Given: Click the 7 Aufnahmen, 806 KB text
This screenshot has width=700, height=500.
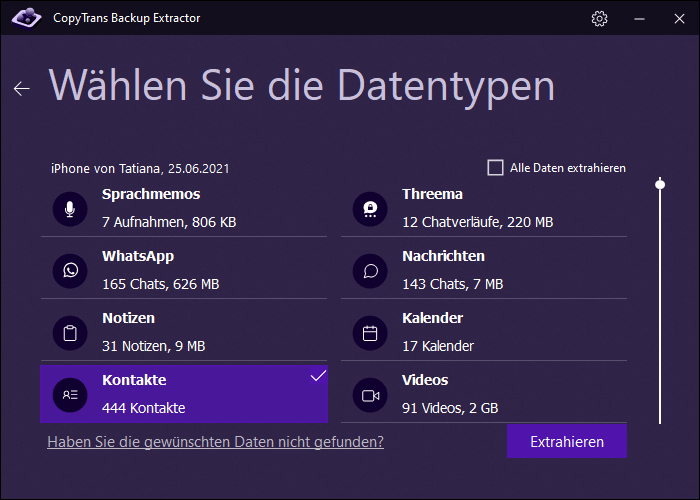Looking at the screenshot, I should (169, 222).
